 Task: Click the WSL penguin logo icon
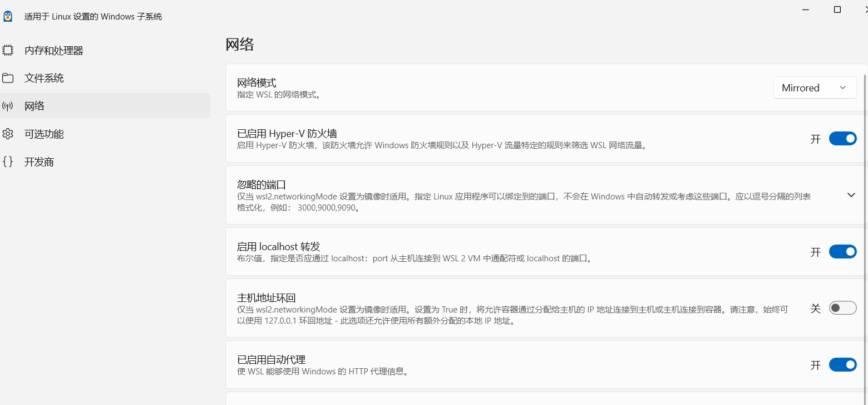pyautogui.click(x=8, y=16)
